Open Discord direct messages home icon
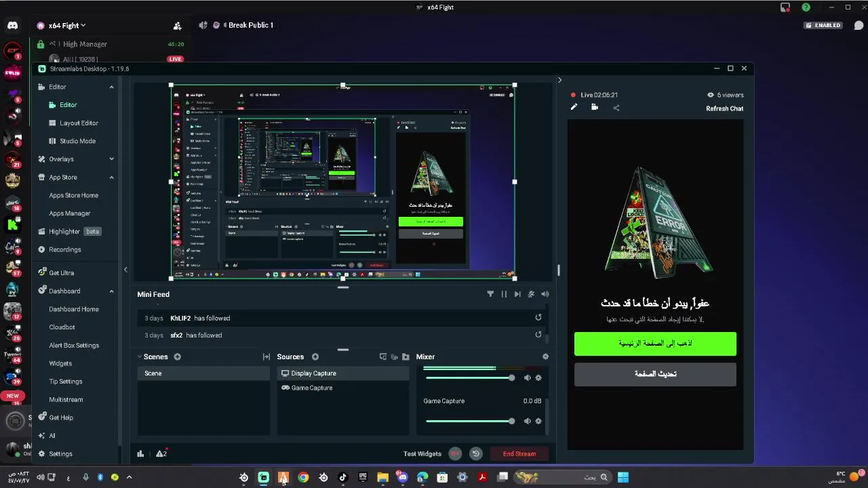The image size is (868, 488). pyautogui.click(x=12, y=26)
